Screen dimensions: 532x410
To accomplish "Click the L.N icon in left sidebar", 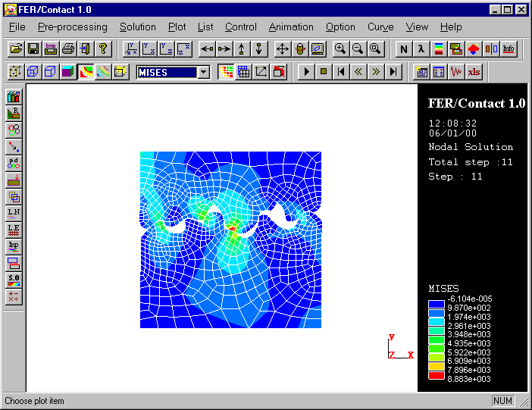I will (14, 213).
